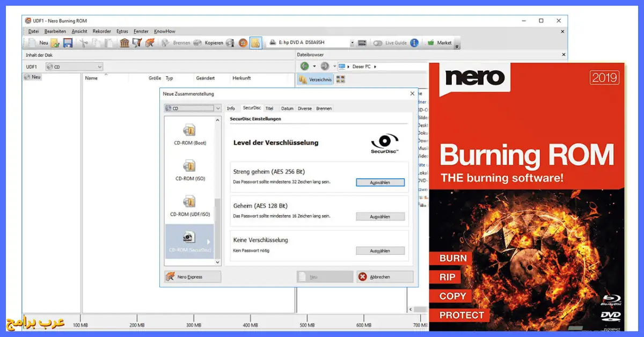Screen dimensions: 644x337
Task: Switch to the Datum tab
Action: coord(287,108)
